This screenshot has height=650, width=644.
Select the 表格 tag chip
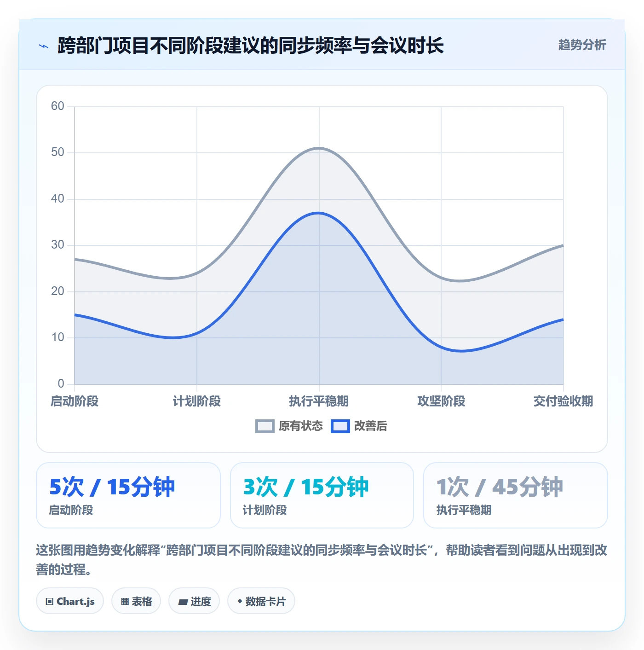click(136, 601)
